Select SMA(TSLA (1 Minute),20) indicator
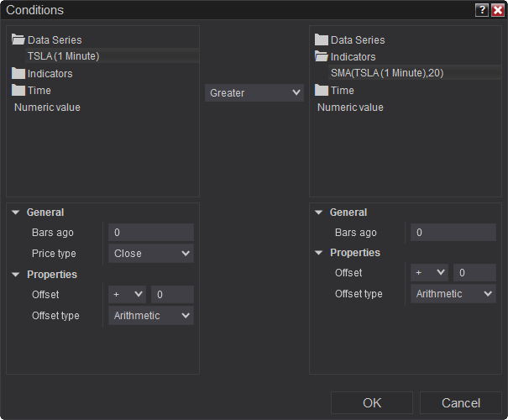The height and width of the screenshot is (420, 508). pos(387,73)
